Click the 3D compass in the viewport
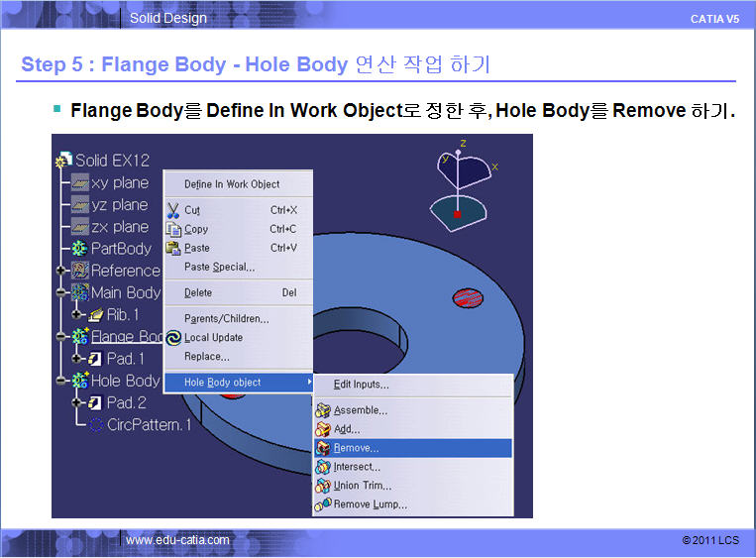The image size is (756, 558). tap(461, 185)
